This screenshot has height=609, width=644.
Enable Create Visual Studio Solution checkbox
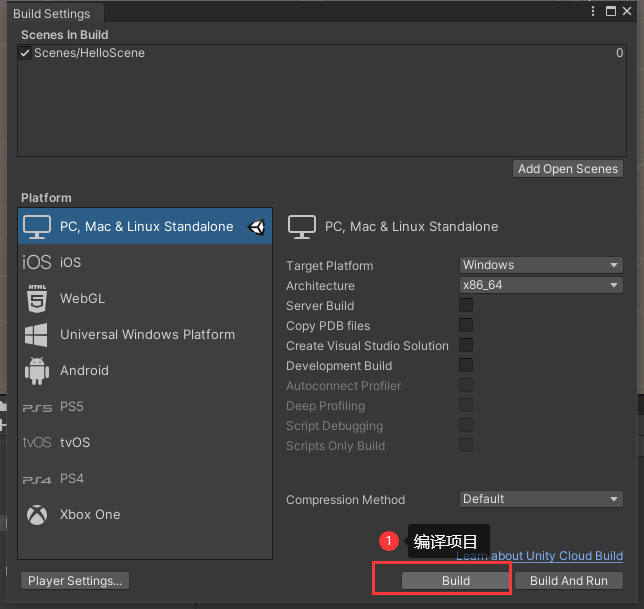(x=466, y=345)
